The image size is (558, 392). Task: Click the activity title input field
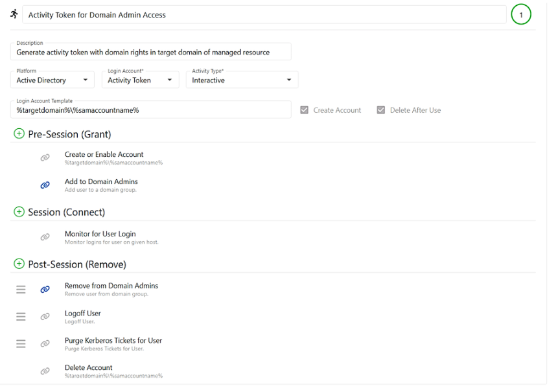coord(259,14)
